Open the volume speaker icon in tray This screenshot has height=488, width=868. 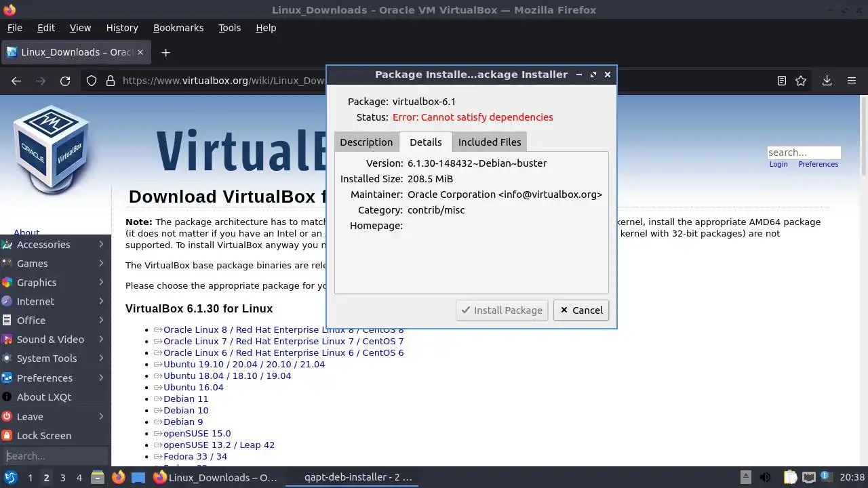tap(766, 477)
